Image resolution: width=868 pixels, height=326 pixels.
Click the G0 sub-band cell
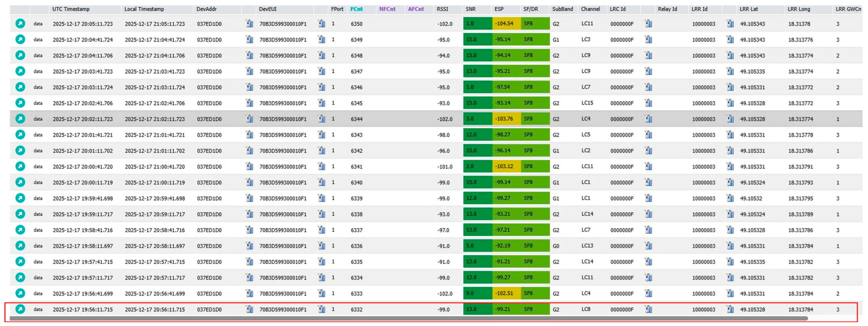pyautogui.click(x=556, y=246)
